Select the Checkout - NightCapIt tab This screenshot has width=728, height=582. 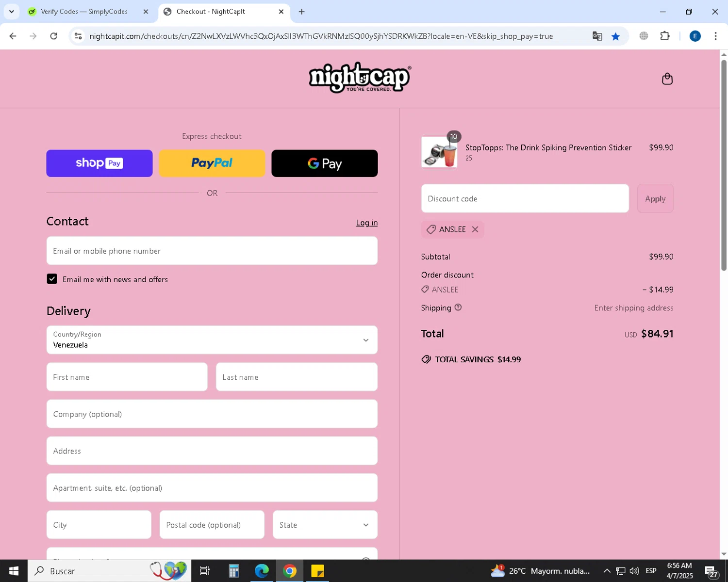tap(211, 12)
